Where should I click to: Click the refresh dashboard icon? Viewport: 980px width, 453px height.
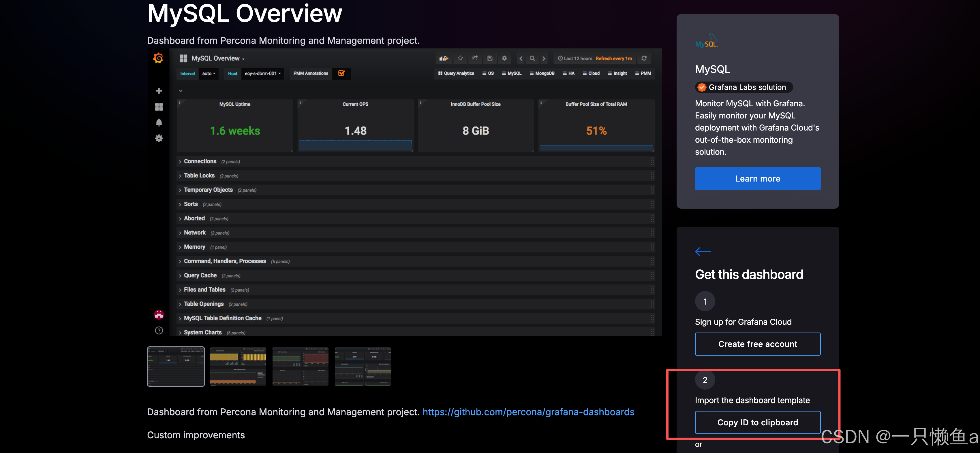644,58
